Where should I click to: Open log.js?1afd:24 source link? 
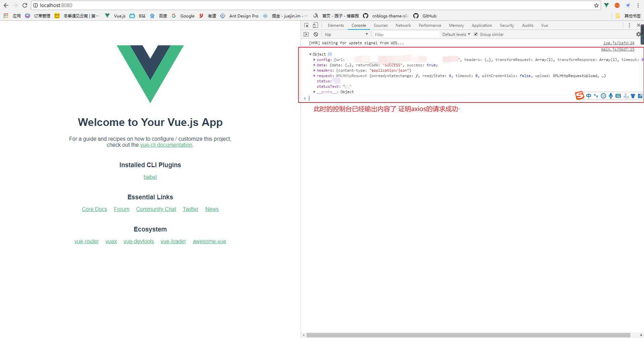[x=619, y=43]
